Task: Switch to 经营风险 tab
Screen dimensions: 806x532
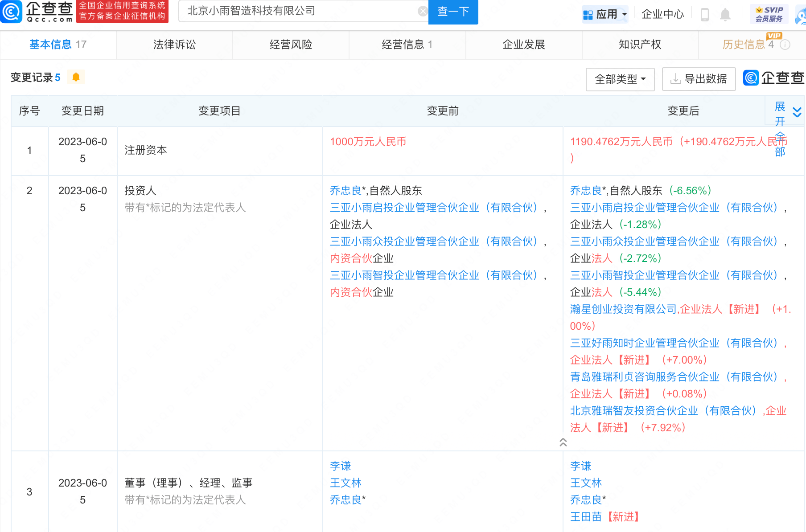Action: (291, 45)
